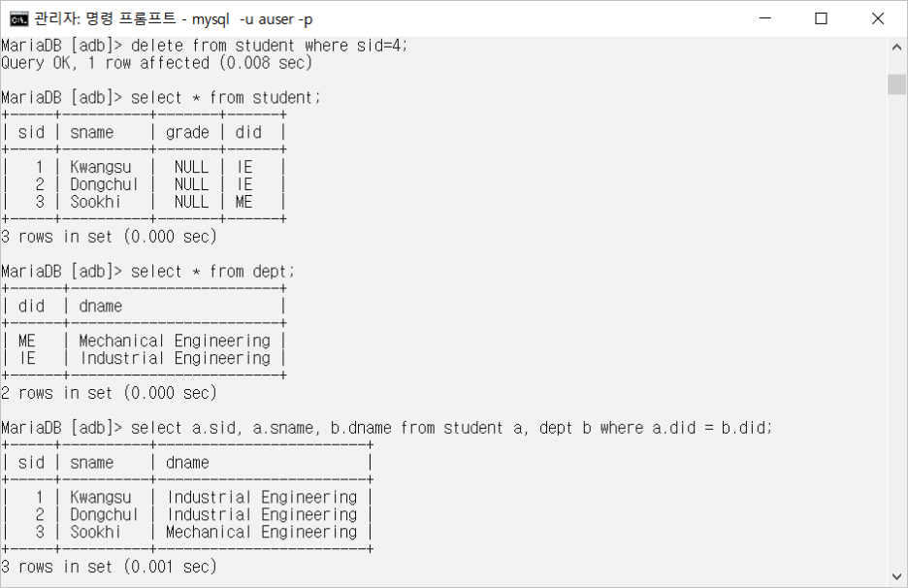Click the scrollbar track below the thumb
The width and height of the screenshot is (908, 588).
click(896, 330)
